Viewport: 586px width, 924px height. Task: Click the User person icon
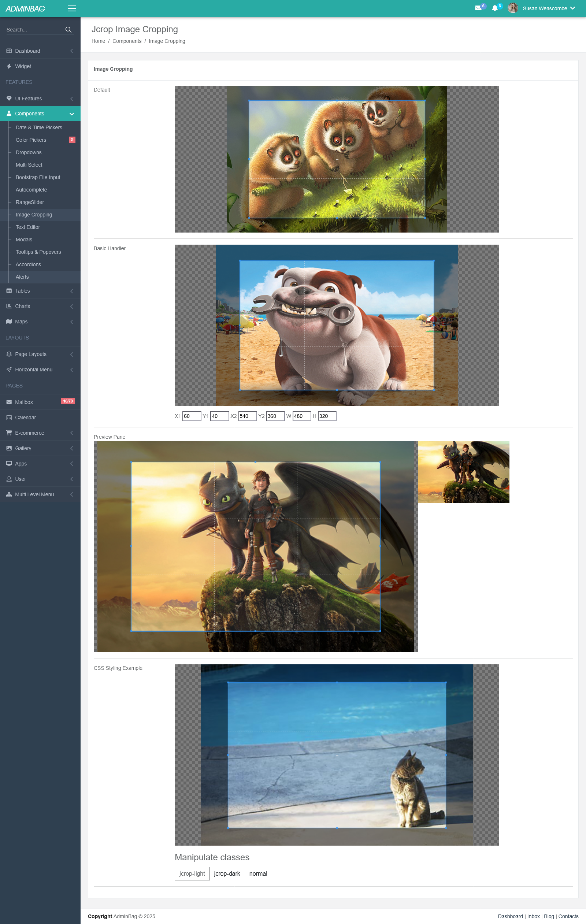9,479
